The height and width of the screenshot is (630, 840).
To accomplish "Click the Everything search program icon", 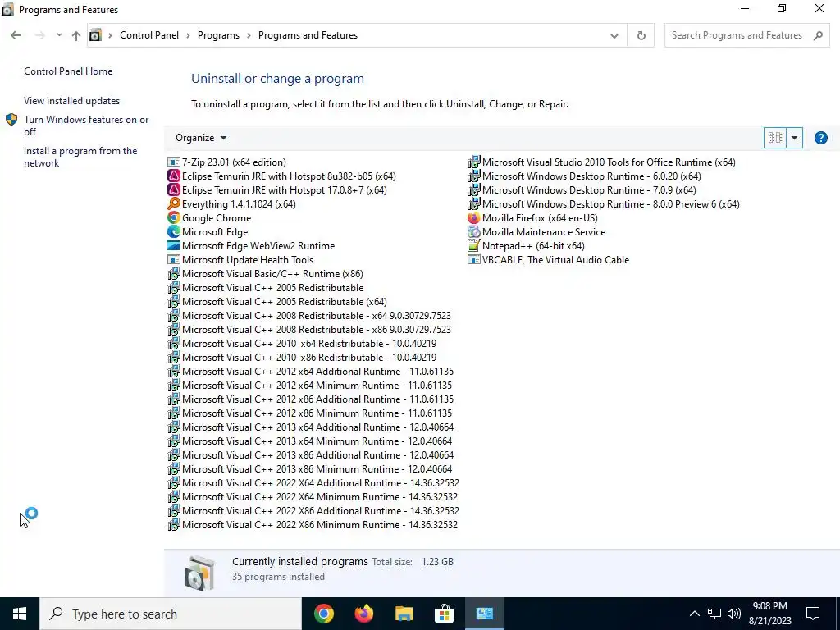I will (174, 203).
